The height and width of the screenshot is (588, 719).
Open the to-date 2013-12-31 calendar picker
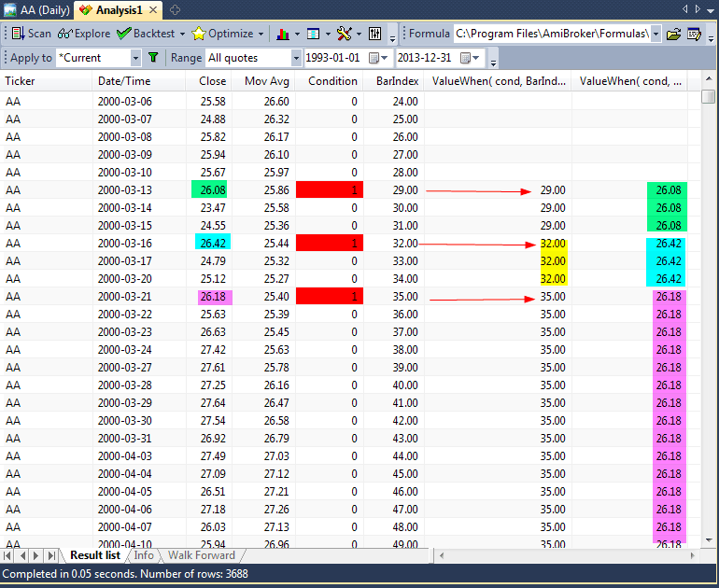(466, 58)
